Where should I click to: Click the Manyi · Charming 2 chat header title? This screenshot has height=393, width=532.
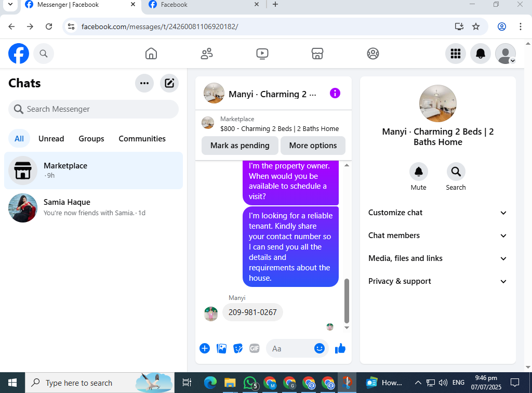tap(272, 94)
